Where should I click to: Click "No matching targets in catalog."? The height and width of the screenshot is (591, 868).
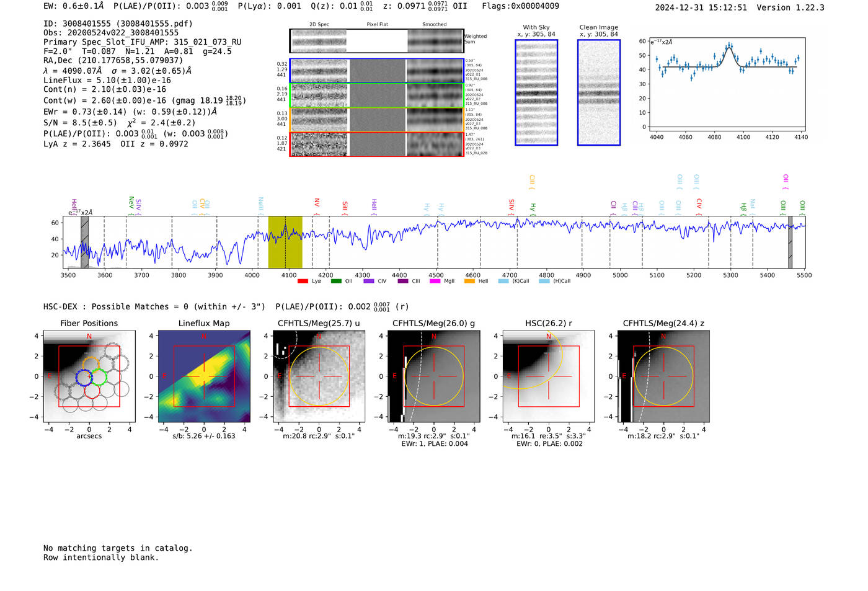(118, 548)
